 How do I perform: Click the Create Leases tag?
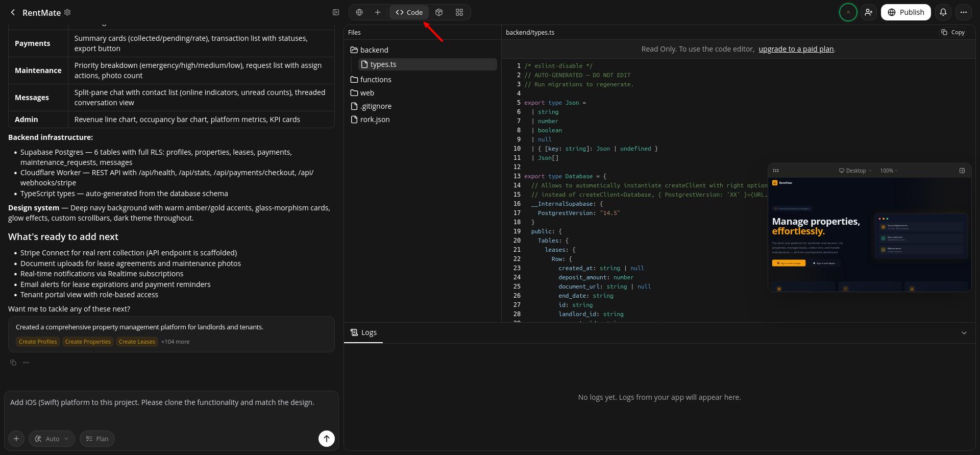pyautogui.click(x=137, y=342)
